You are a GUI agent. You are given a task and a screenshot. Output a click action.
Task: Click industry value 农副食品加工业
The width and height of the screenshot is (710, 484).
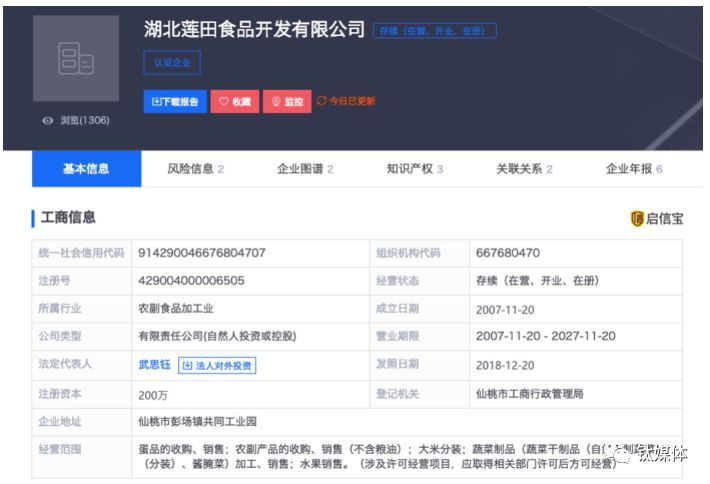(x=176, y=309)
